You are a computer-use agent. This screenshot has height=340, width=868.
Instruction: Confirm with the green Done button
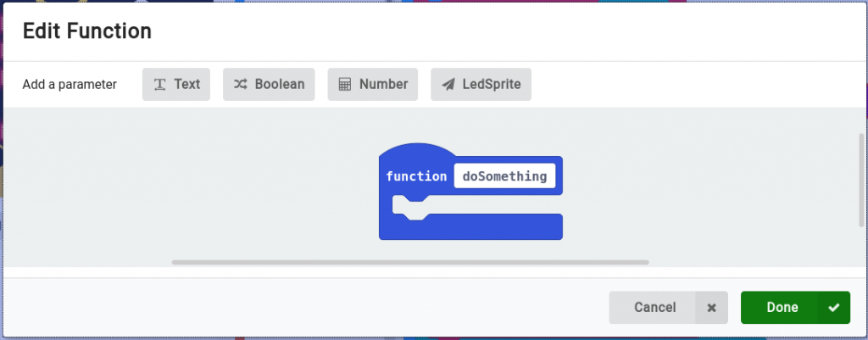click(x=782, y=308)
